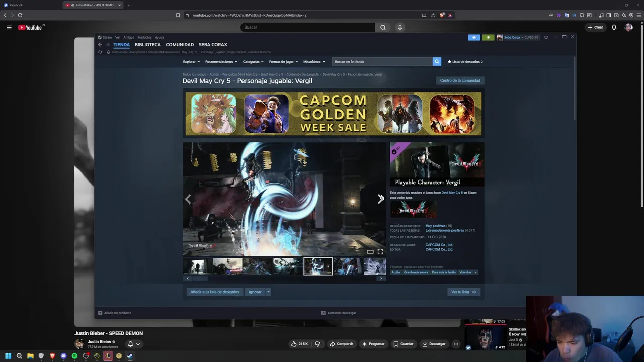Expand the Recomendaciones dropdown
Viewport: 644px width, 362px height.
coord(221,61)
